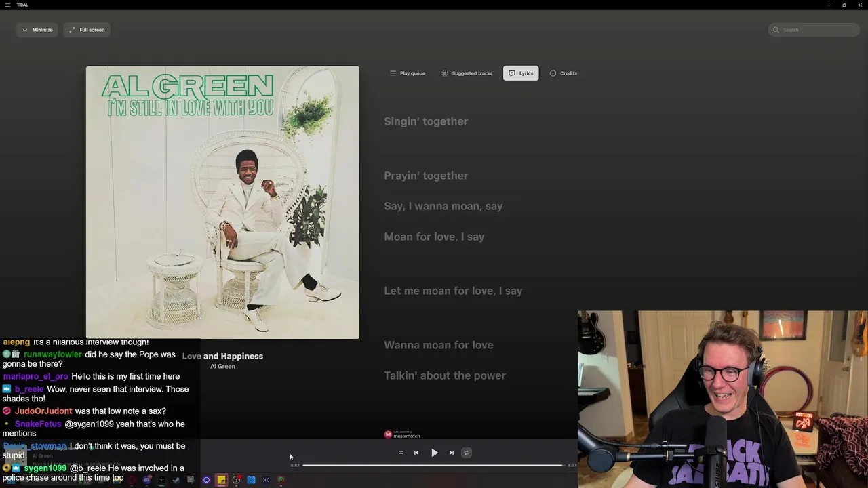Click the Al Green album cover
This screenshot has width=868, height=488.
point(222,202)
